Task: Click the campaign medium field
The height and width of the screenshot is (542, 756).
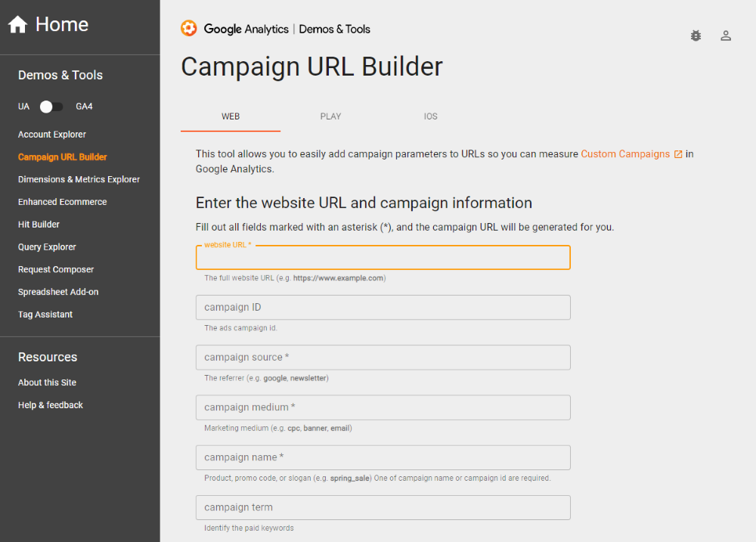Action: [x=383, y=407]
